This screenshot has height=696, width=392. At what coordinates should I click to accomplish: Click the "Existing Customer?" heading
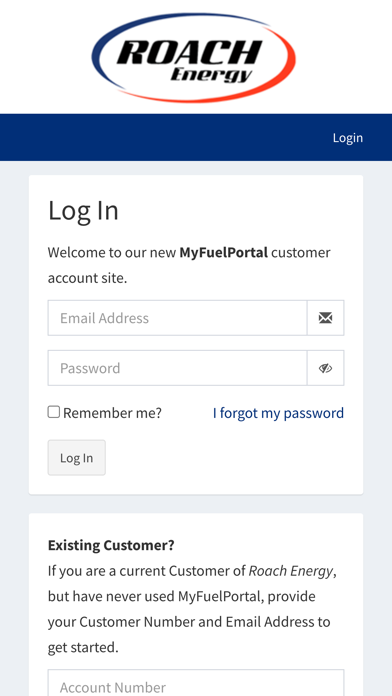point(111,545)
